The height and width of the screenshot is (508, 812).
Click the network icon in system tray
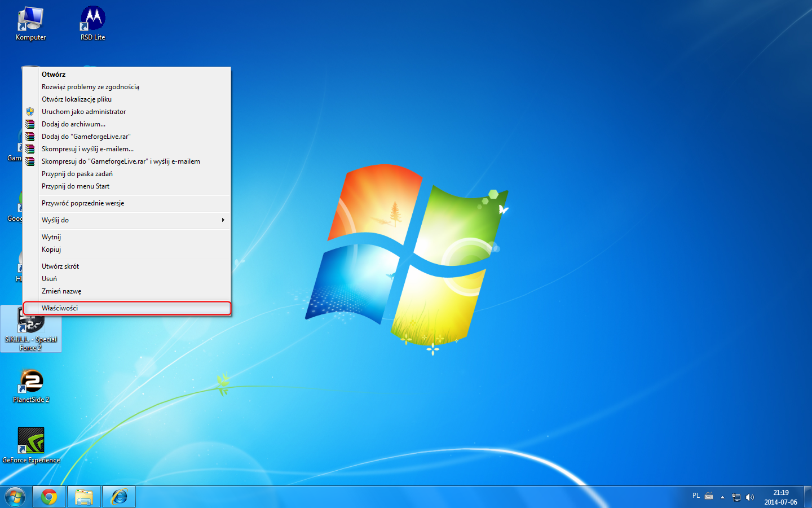coord(736,497)
